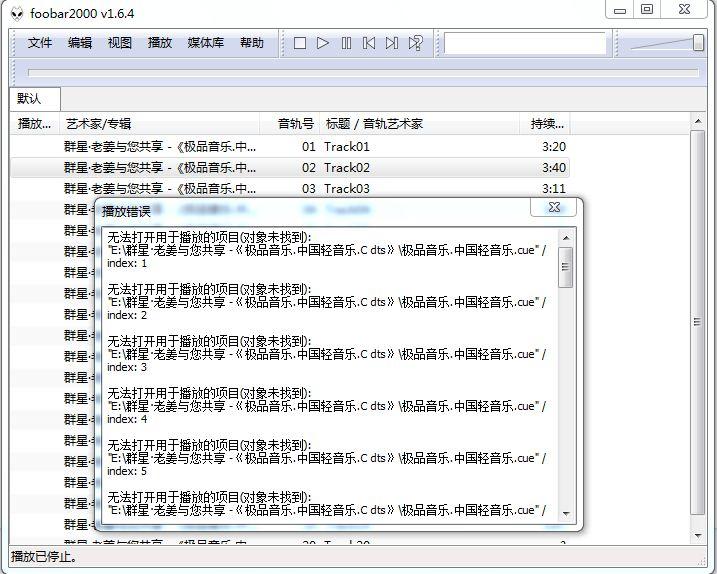The width and height of the screenshot is (717, 574).
Task: Click the status bar text 播放已停止。
Action: click(44, 557)
